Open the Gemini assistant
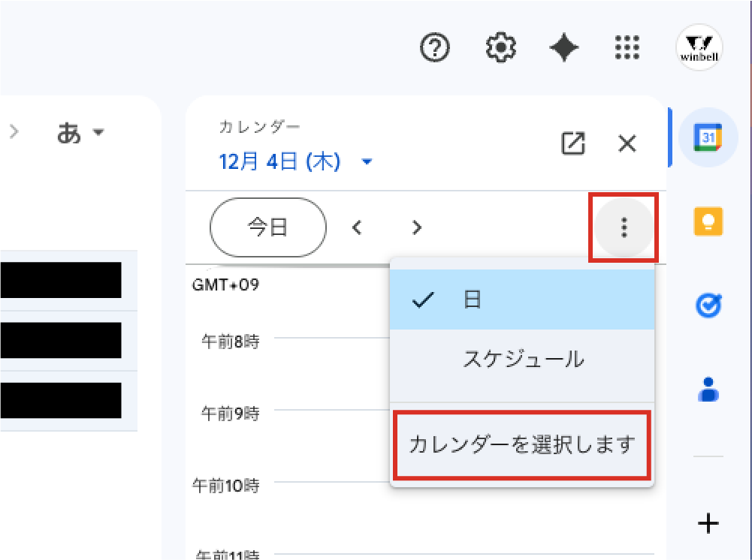752x560 pixels. click(x=563, y=47)
